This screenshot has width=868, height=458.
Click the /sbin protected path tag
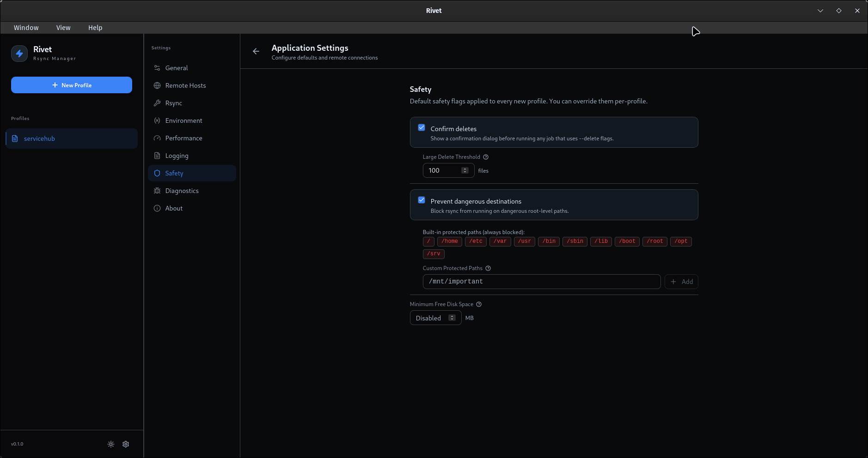pyautogui.click(x=575, y=241)
